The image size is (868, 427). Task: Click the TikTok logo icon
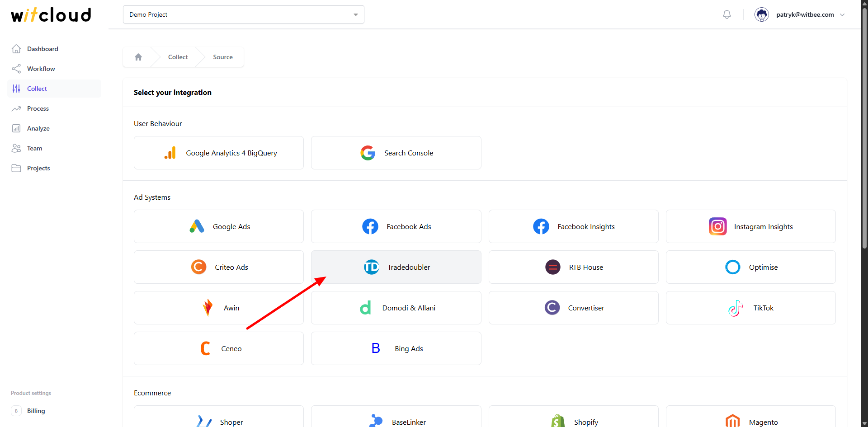736,308
